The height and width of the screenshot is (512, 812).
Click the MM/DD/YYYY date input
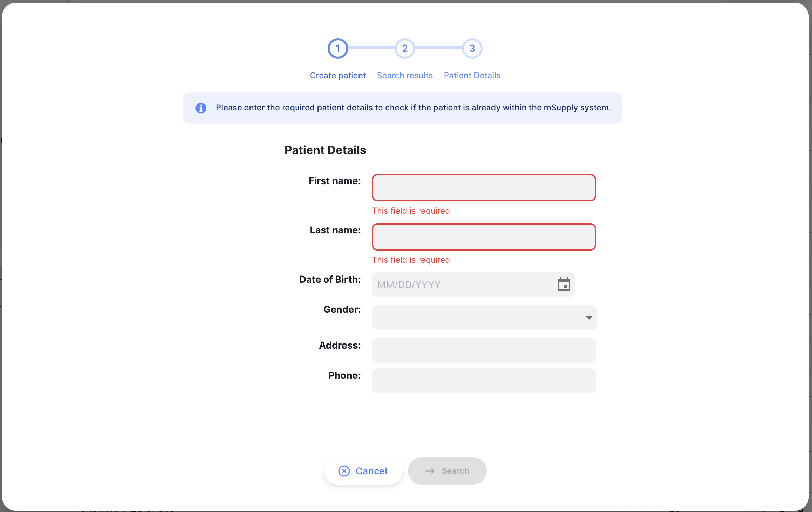point(461,285)
